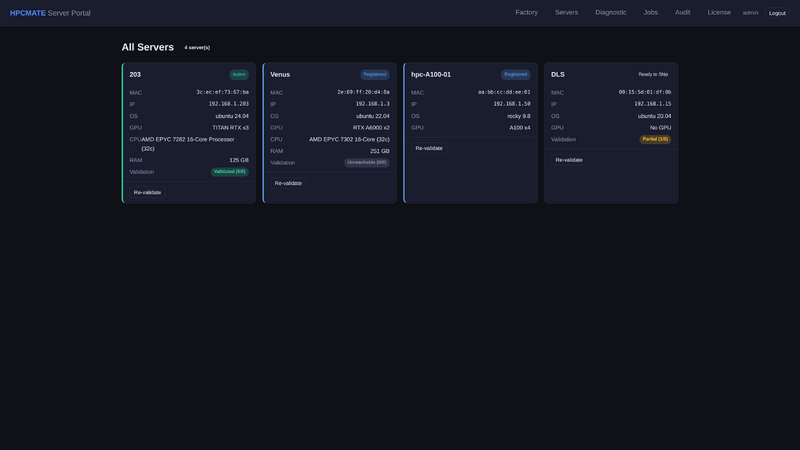Click ubuntu 20.04 OS value
This screenshot has height=450, width=800.
(654, 116)
